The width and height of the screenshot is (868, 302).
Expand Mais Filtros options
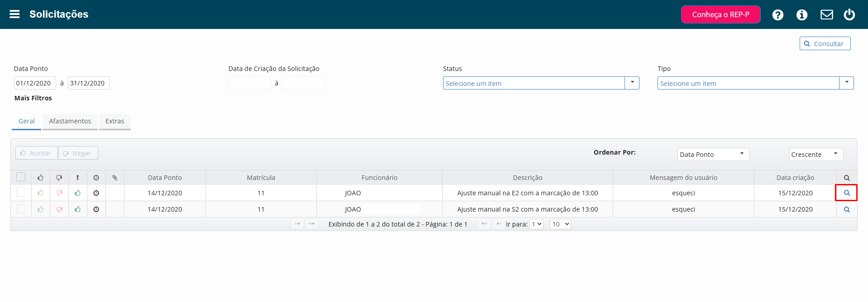click(x=33, y=98)
